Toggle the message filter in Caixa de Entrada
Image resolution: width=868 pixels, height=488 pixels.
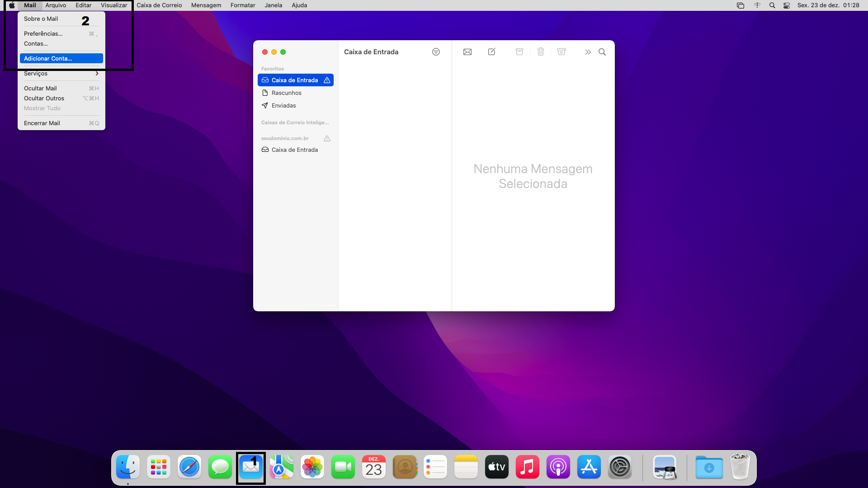pyautogui.click(x=436, y=52)
